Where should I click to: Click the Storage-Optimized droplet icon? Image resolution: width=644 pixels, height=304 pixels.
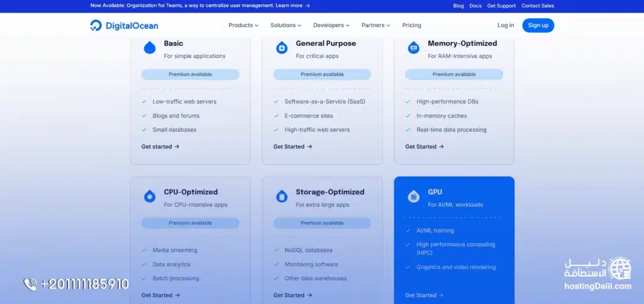tap(282, 196)
